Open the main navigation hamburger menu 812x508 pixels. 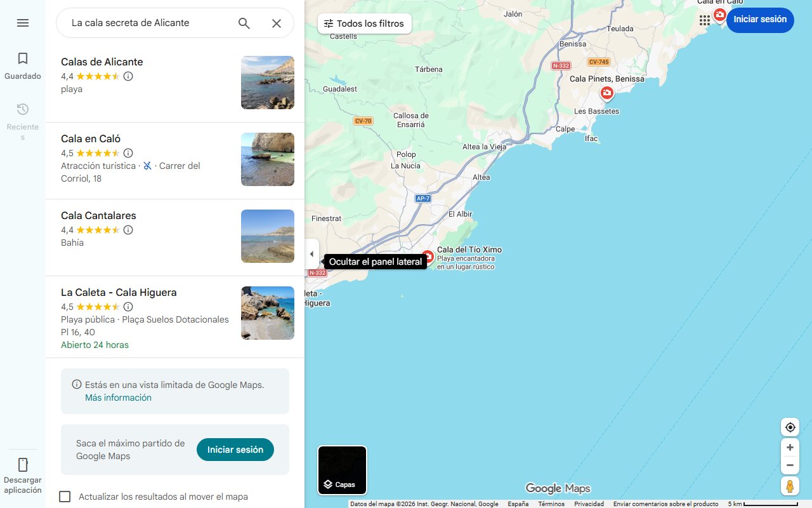[23, 23]
